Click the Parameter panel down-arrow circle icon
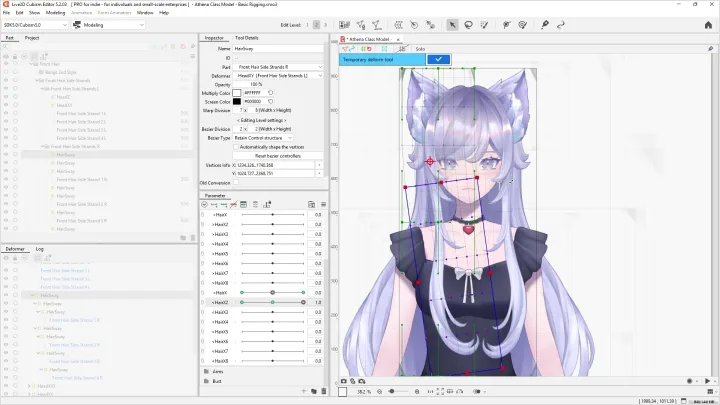The height and width of the screenshot is (405, 720). pyautogui.click(x=204, y=204)
